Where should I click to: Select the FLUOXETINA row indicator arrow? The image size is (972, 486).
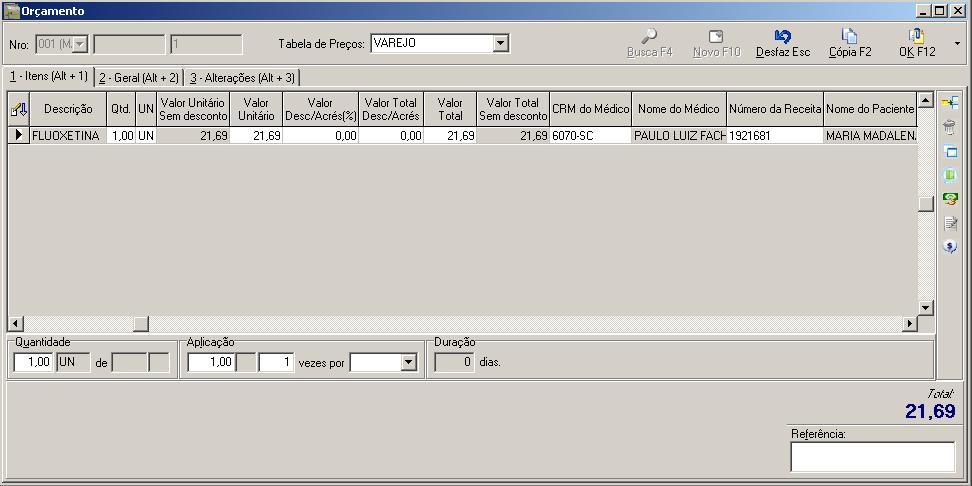point(19,135)
